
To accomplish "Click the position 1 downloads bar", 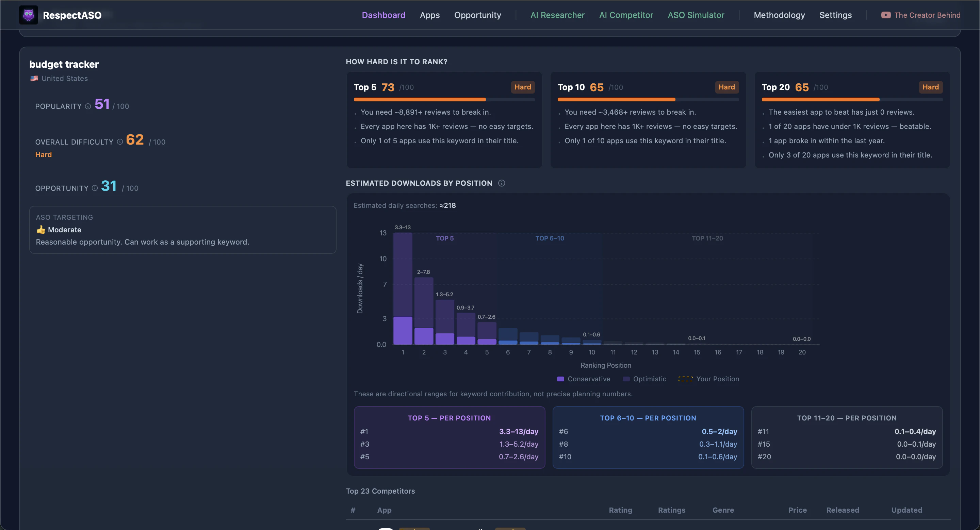I will pyautogui.click(x=403, y=289).
